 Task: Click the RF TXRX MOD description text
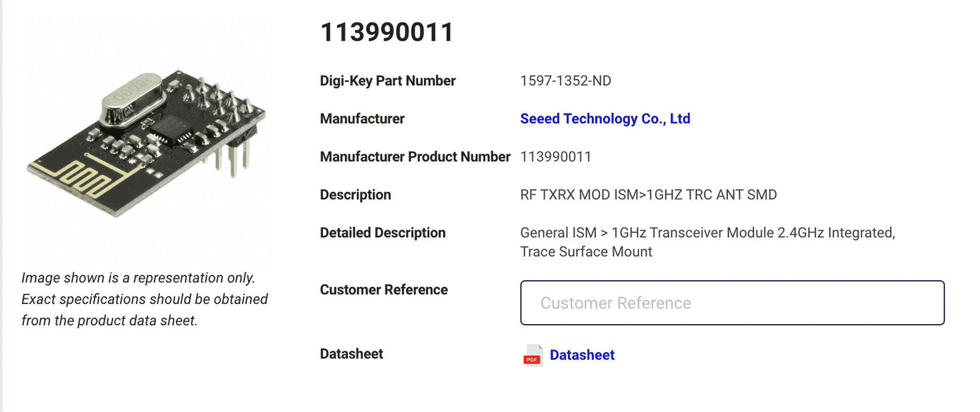pyautogui.click(x=648, y=195)
